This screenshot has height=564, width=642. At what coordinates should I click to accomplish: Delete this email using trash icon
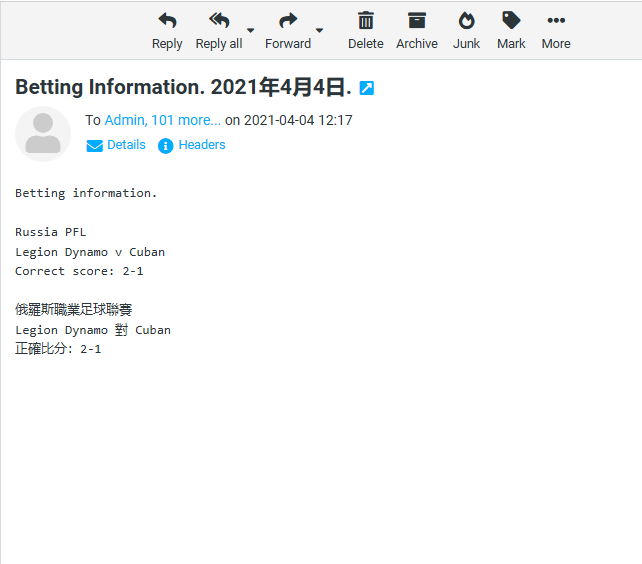point(366,21)
